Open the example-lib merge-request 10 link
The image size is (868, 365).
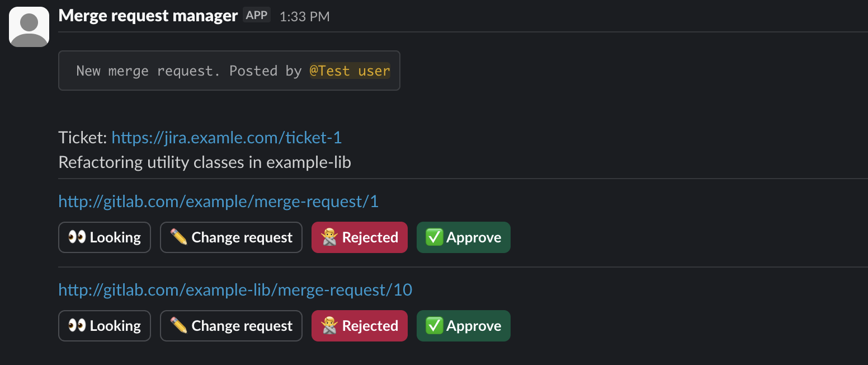pyautogui.click(x=234, y=290)
